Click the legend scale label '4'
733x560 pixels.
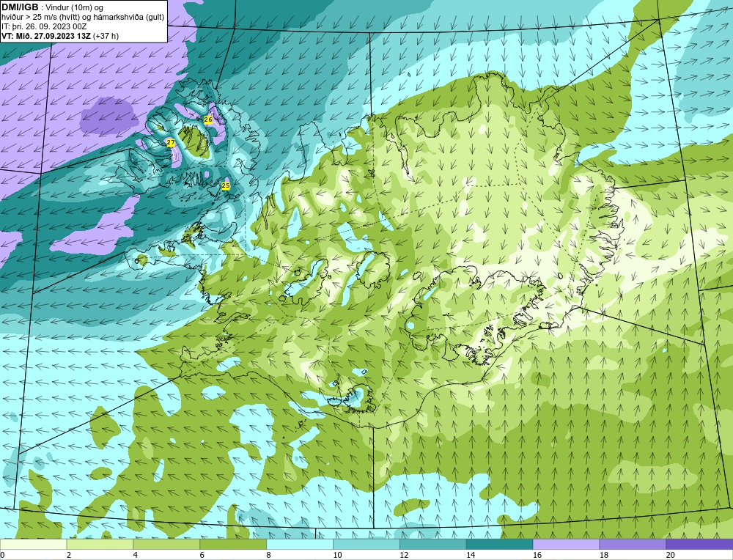(135, 556)
